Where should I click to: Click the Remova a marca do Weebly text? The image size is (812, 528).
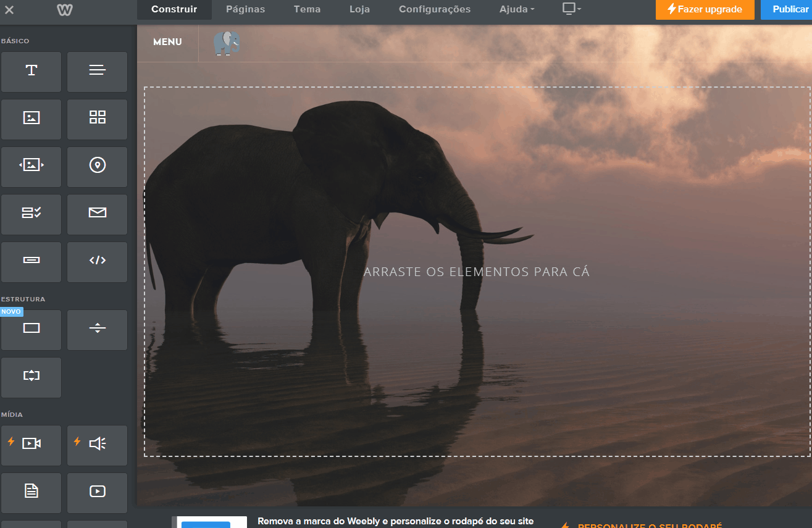tap(395, 521)
